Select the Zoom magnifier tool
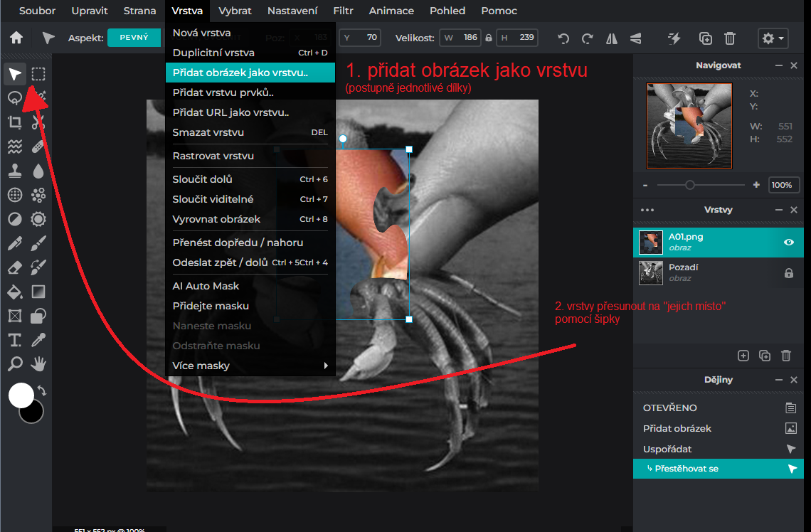 [15, 364]
